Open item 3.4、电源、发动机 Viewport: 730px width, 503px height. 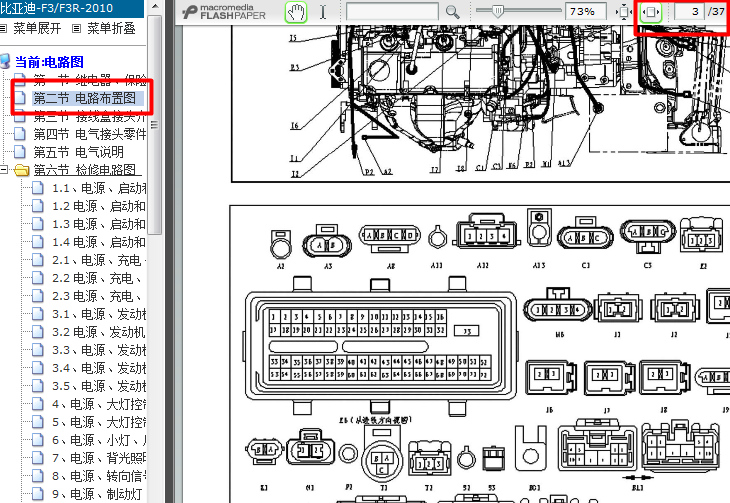tap(99, 368)
